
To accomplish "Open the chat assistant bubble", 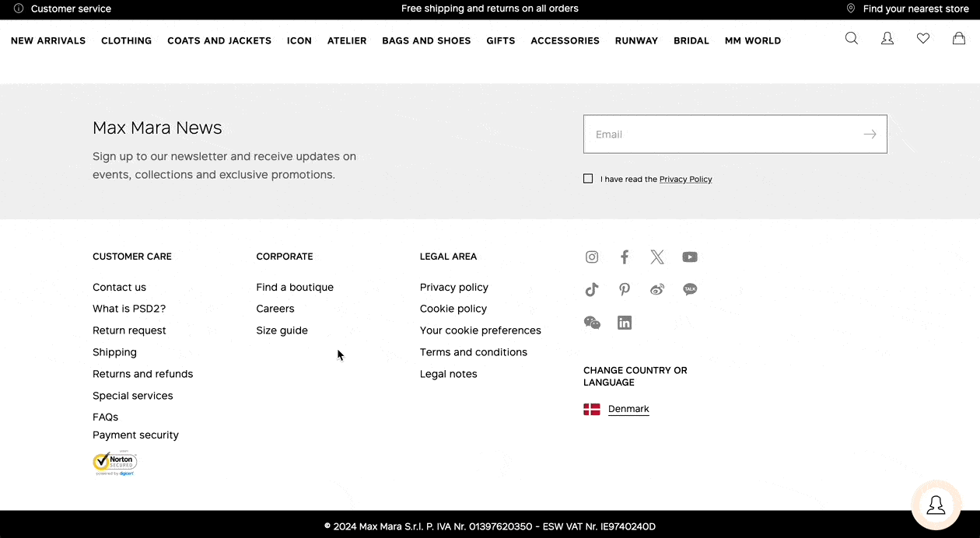I will point(936,505).
